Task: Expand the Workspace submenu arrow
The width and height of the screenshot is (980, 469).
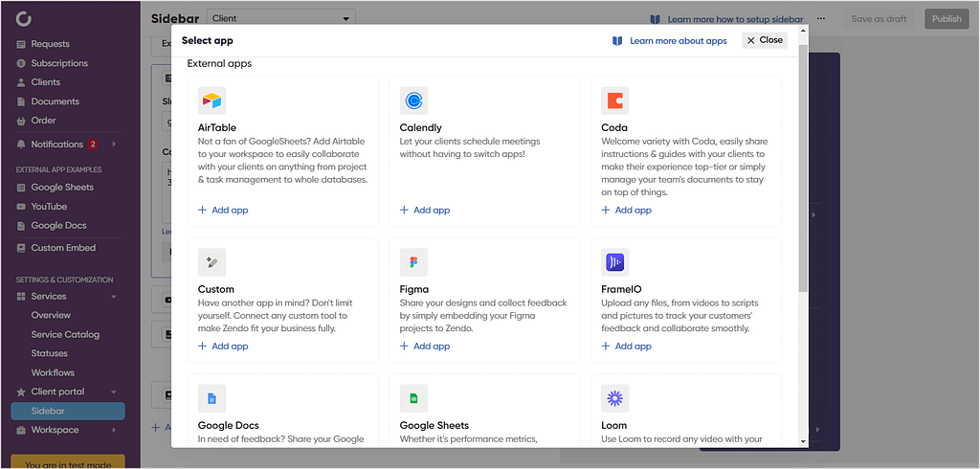Action: [x=114, y=430]
